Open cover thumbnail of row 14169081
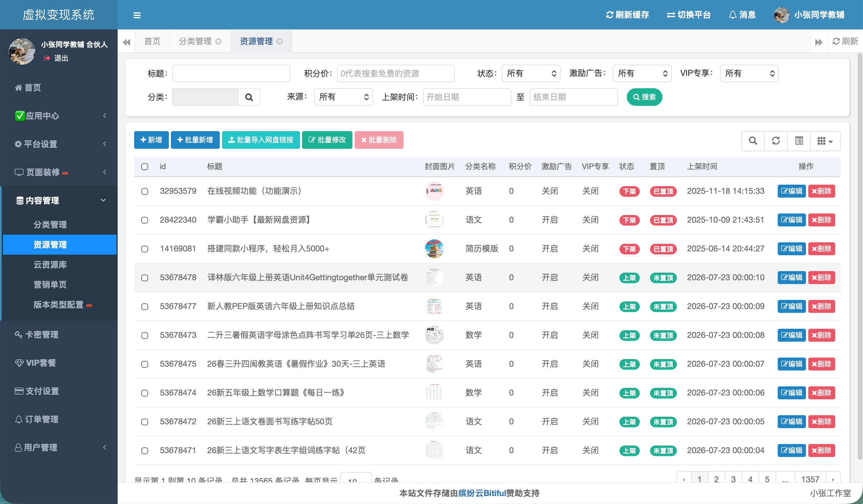Viewport: 863px width, 504px height. [x=434, y=248]
